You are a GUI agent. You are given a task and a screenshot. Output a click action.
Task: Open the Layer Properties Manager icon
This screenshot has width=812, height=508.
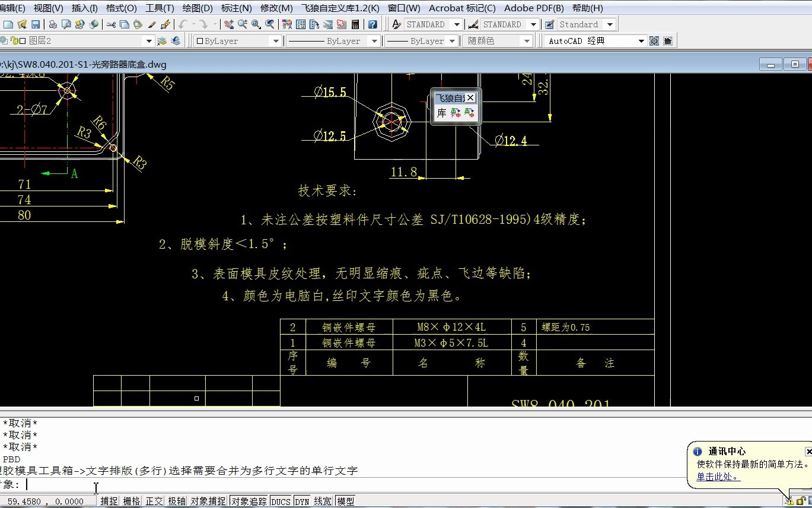pos(4,40)
